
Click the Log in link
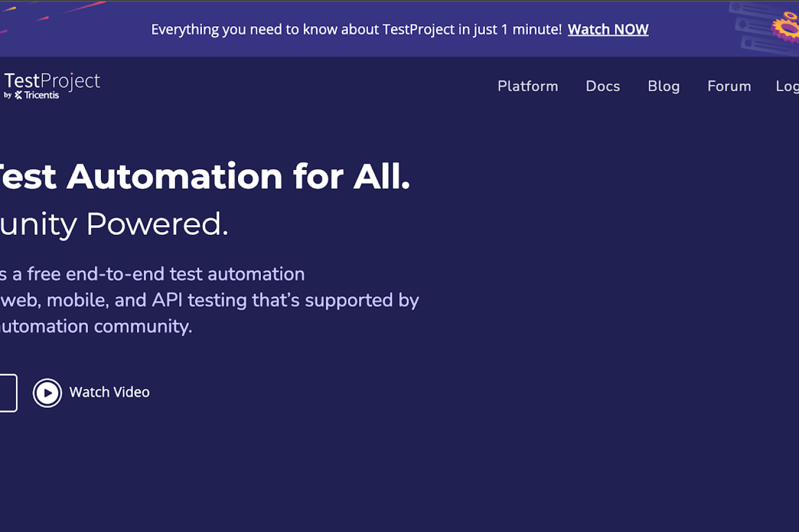[789, 86]
